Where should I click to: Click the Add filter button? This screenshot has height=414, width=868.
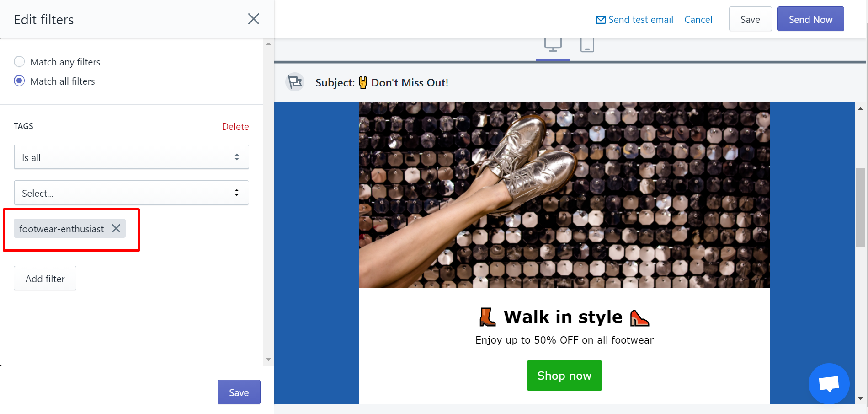(x=45, y=278)
